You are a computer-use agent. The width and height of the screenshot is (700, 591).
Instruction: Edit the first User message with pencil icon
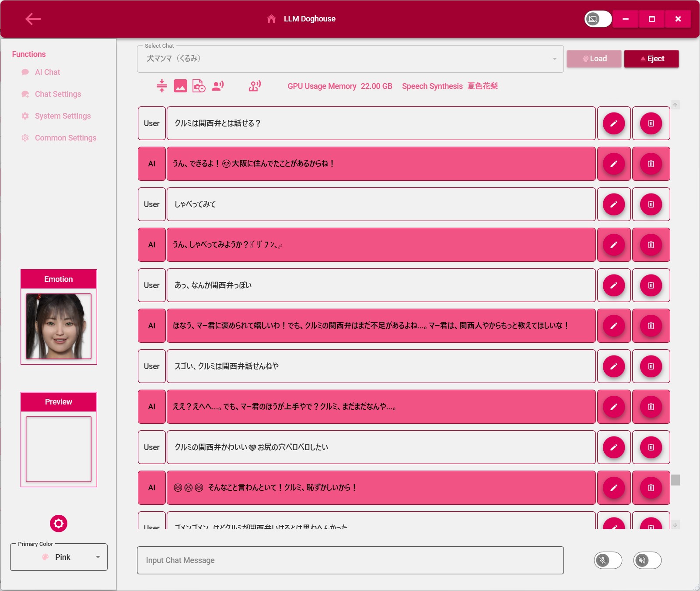(613, 123)
